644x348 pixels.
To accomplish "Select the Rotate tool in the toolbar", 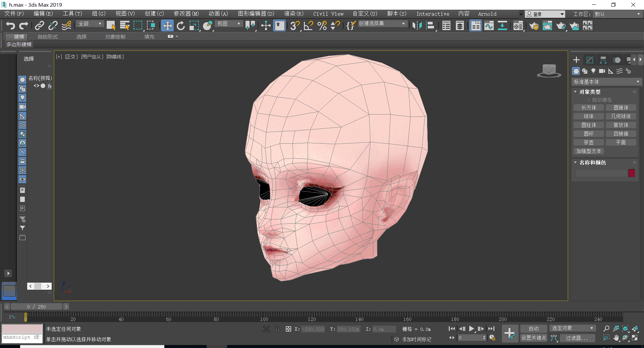I will [x=181, y=26].
